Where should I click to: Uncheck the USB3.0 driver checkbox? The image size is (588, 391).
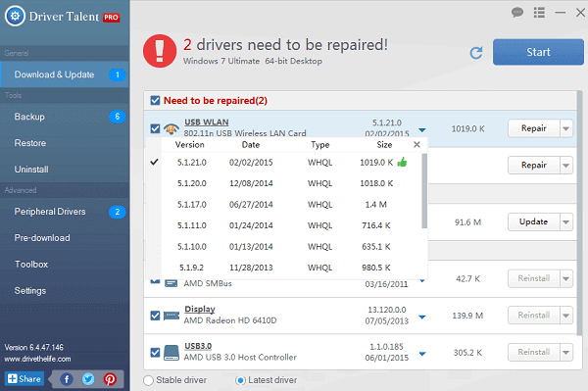(x=155, y=353)
